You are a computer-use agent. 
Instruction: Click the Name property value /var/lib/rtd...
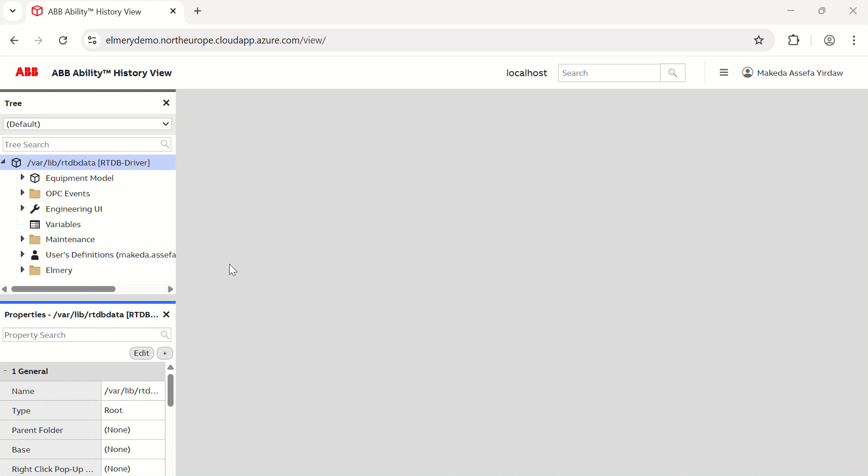tap(133, 391)
